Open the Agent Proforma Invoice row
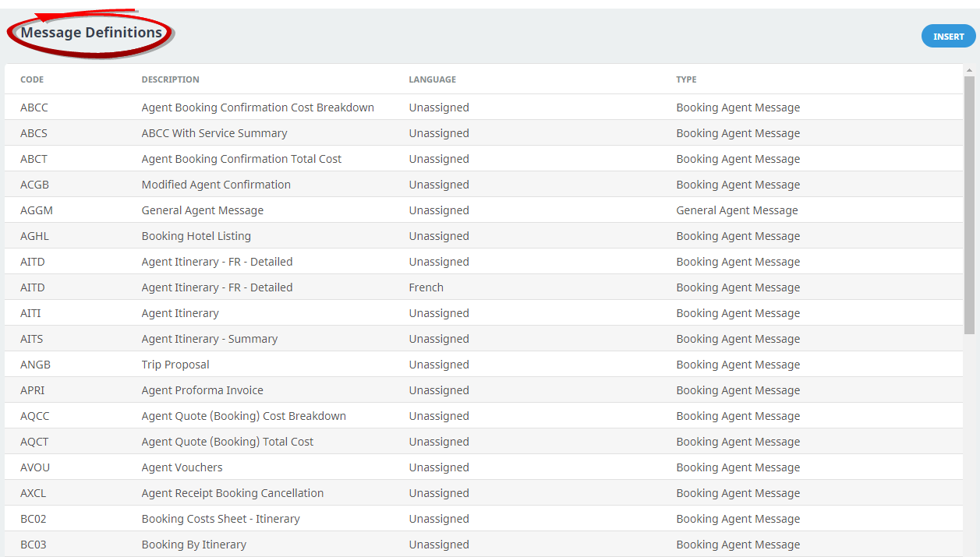Image resolution: width=980 pixels, height=557 pixels. pyautogui.click(x=203, y=390)
